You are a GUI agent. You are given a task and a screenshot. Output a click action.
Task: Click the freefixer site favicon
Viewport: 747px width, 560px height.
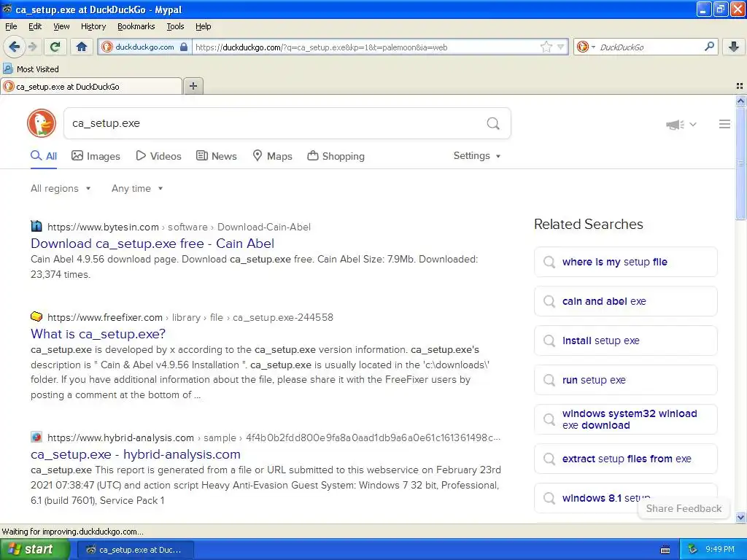point(36,316)
